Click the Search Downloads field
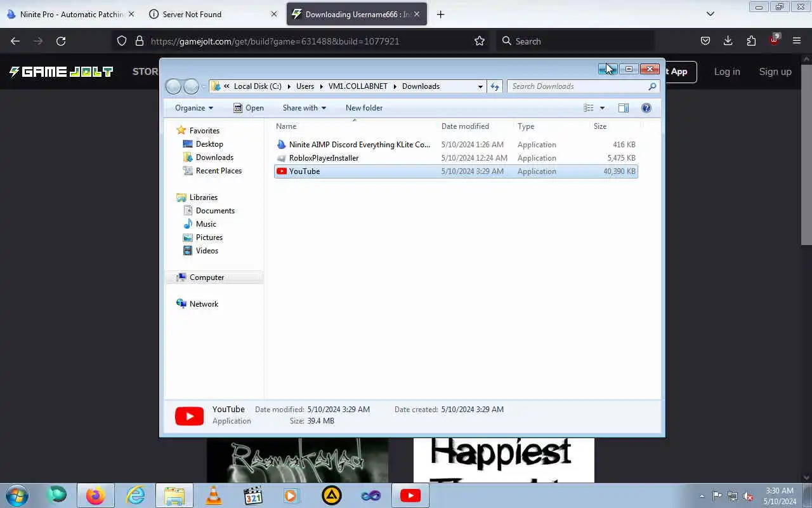 tap(583, 86)
